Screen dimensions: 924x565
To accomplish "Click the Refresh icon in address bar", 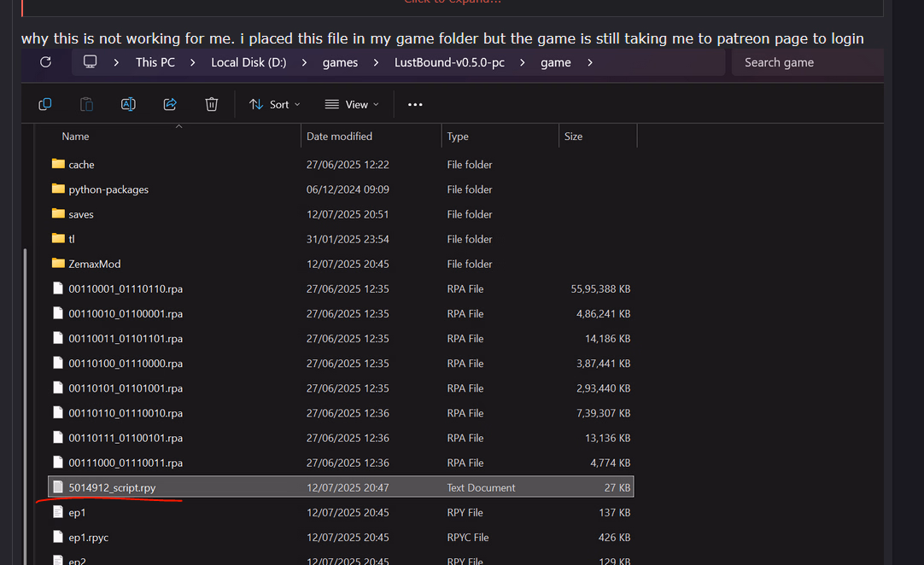I will 46,62.
